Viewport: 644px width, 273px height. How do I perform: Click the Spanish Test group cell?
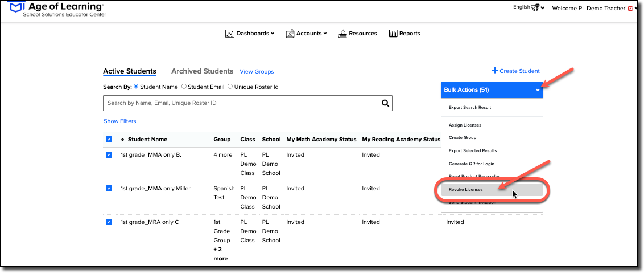224,193
